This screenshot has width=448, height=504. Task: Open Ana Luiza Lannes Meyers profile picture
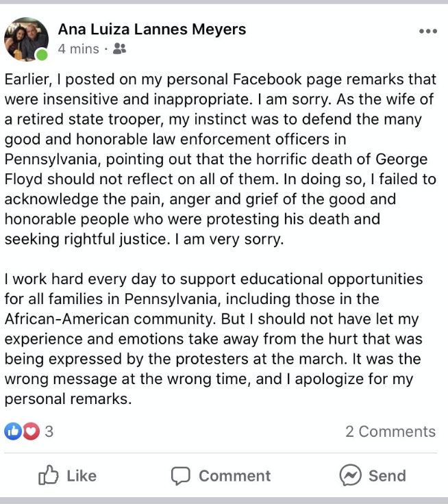(26, 39)
